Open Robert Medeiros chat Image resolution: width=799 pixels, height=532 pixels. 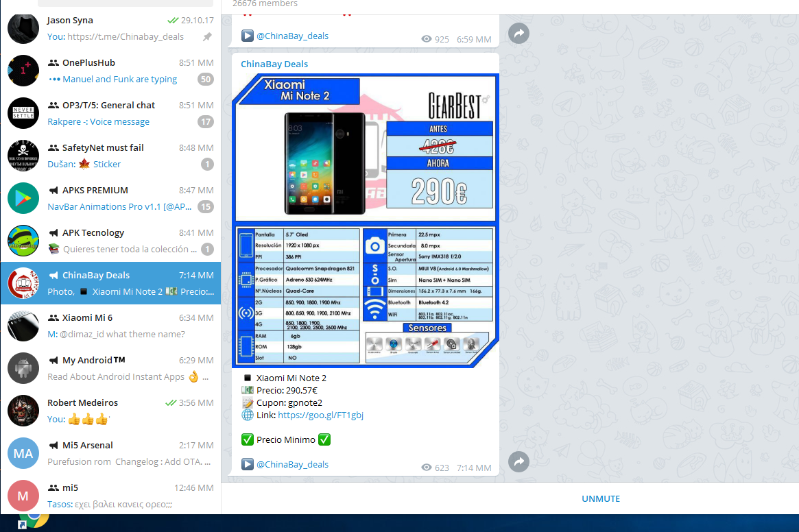tap(110, 411)
